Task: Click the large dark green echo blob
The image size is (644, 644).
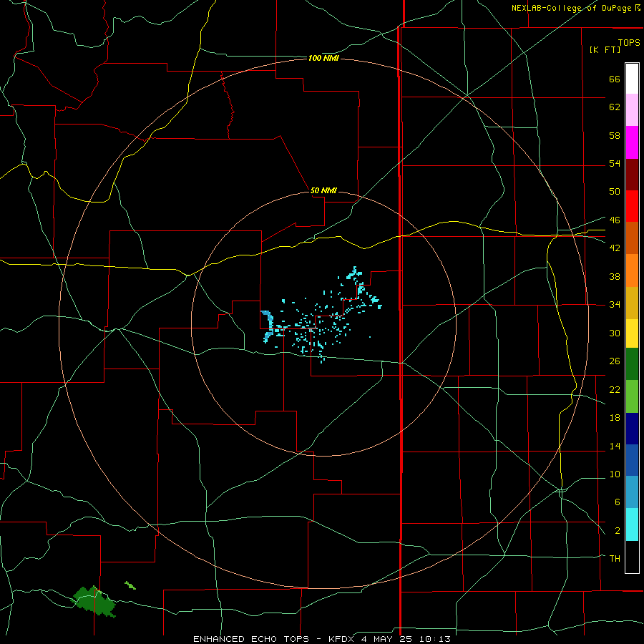Action: 94,601
